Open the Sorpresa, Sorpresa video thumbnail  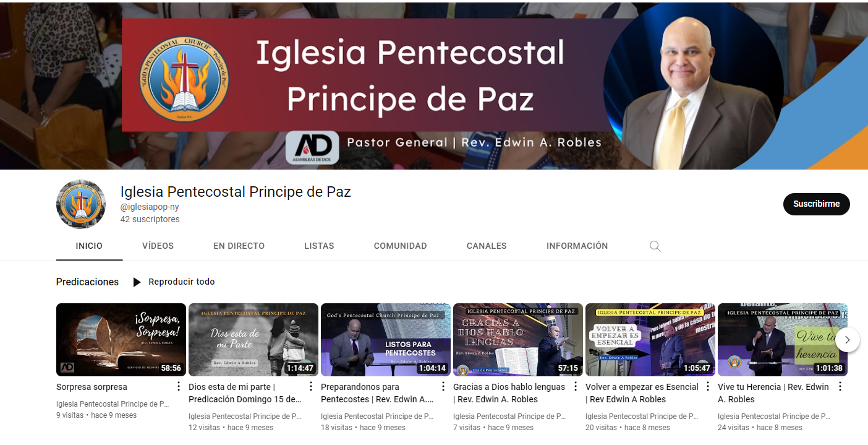point(121,340)
